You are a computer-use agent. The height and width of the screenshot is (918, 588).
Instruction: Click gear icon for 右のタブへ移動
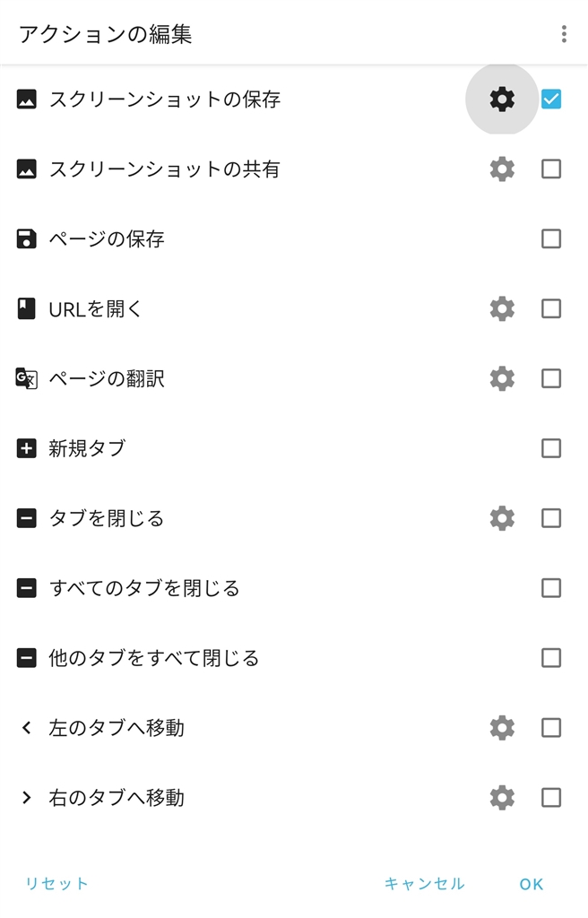[502, 797]
